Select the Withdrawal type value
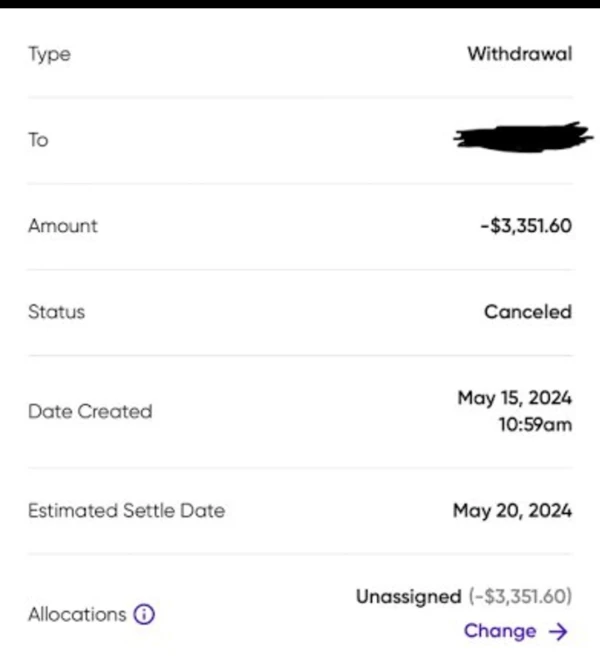This screenshot has width=600, height=672. pos(519,54)
